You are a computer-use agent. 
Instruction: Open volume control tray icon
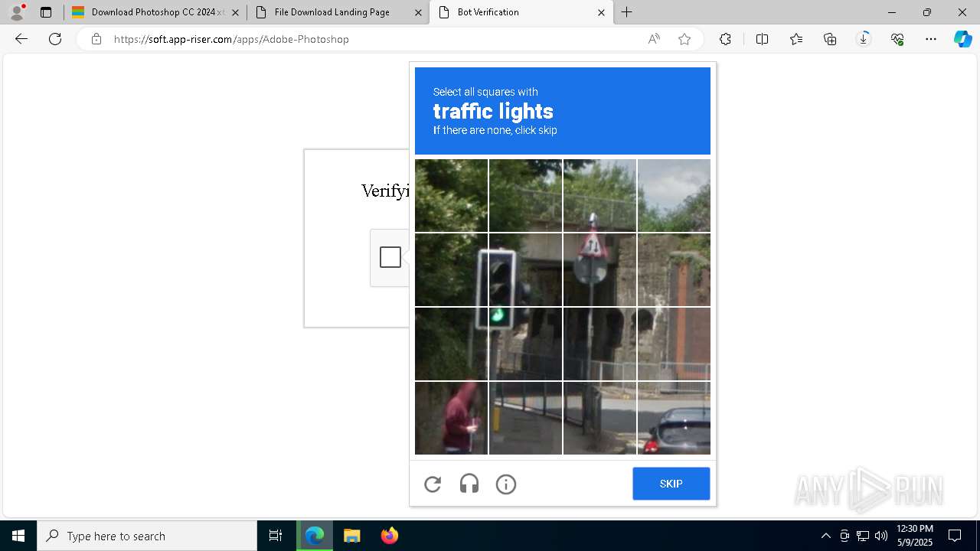coord(880,536)
